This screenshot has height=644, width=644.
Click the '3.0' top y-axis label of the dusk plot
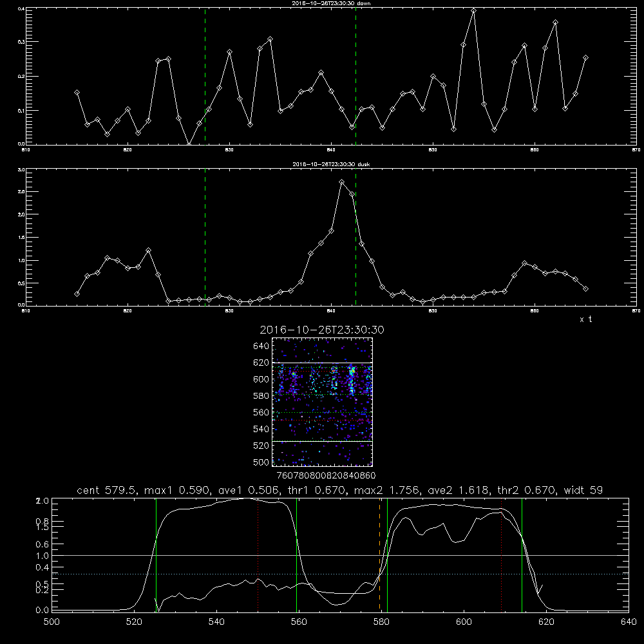(x=21, y=169)
